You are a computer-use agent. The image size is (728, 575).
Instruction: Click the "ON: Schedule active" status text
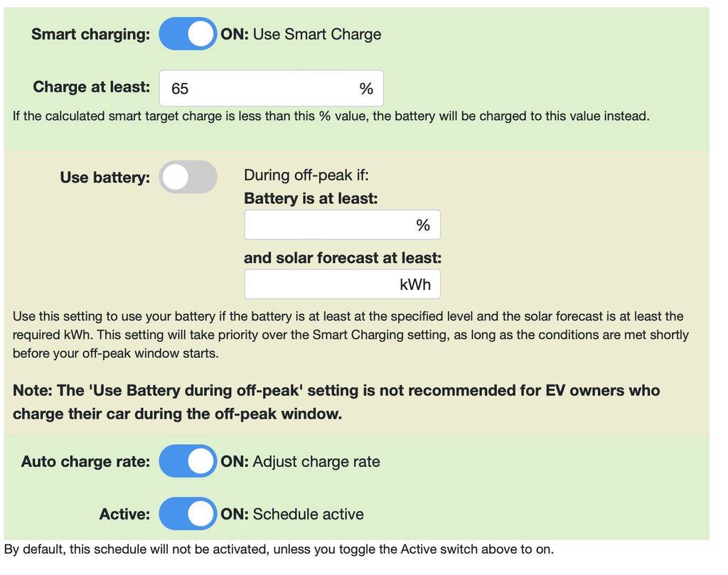(292, 515)
